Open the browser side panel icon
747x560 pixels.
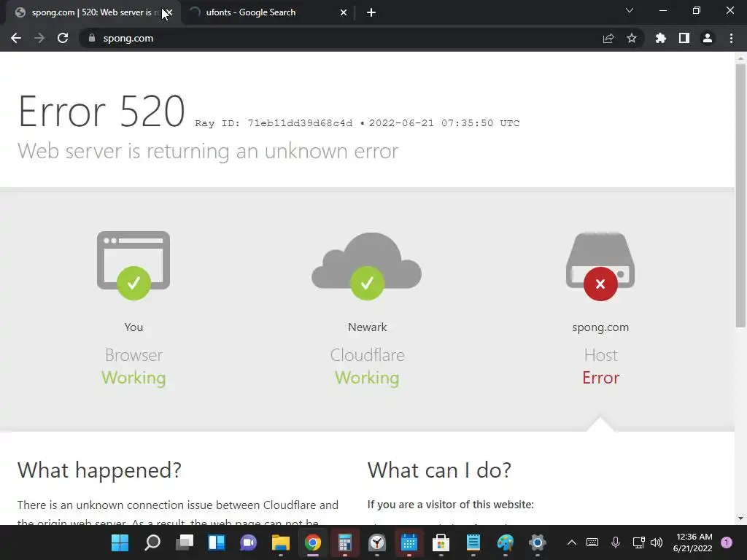pos(684,38)
